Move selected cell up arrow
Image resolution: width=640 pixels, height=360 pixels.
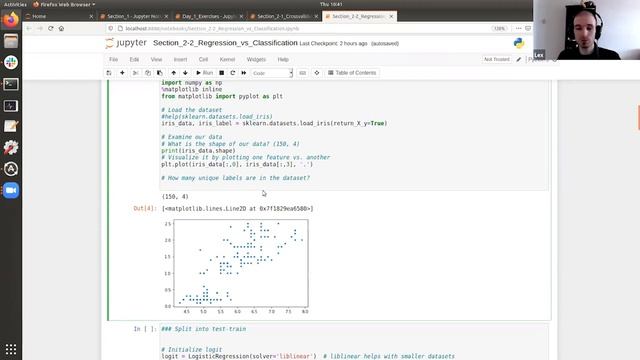[173, 73]
